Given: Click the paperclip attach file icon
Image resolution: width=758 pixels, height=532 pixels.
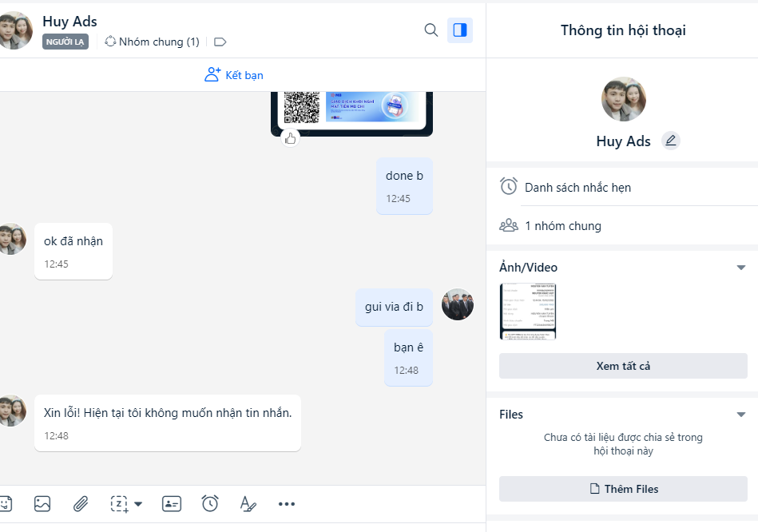Looking at the screenshot, I should [x=81, y=503].
